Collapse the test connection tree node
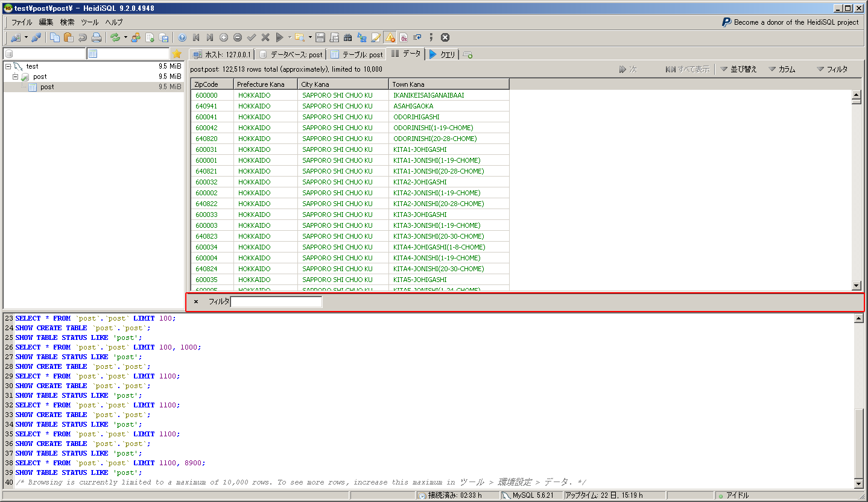This screenshot has width=868, height=502. point(8,66)
